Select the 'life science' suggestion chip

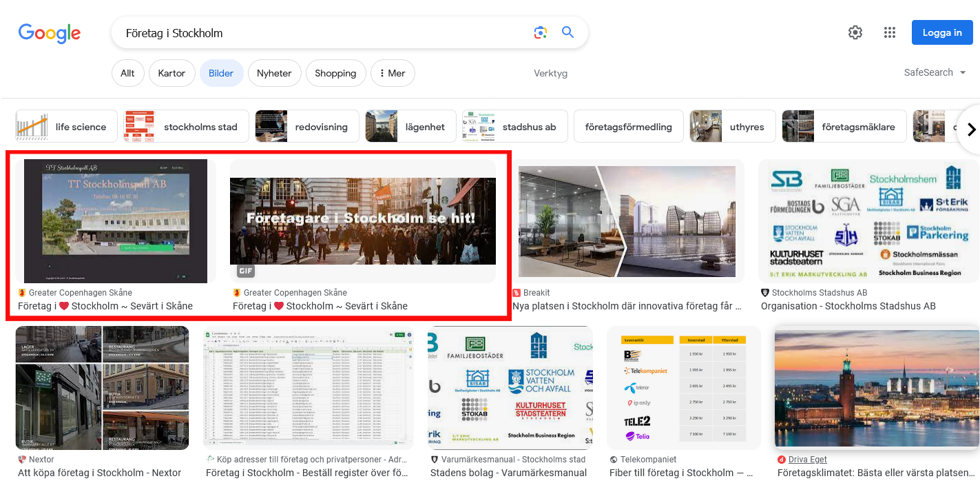[65, 127]
